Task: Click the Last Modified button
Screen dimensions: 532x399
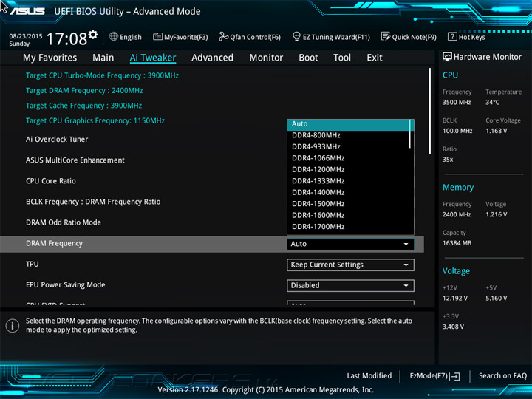Action: [x=369, y=376]
